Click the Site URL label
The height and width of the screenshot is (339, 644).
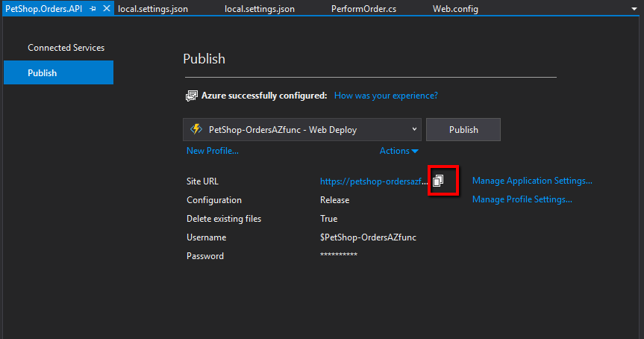point(202,181)
